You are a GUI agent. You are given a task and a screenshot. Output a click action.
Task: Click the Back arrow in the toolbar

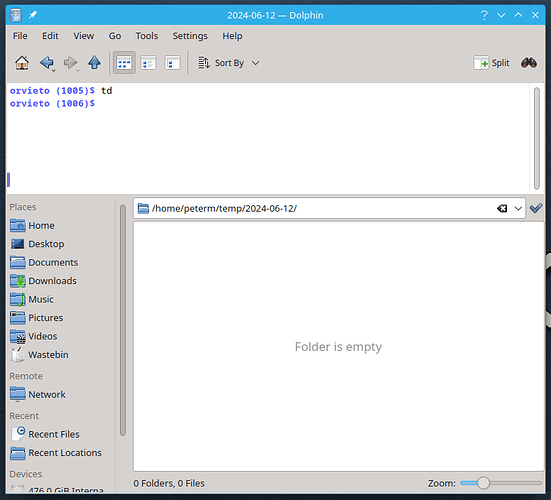(x=46, y=63)
